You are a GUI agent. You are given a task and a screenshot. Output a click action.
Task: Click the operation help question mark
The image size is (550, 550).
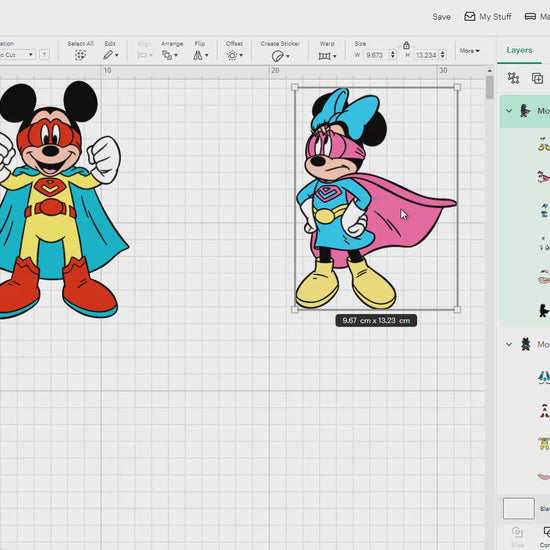pyautogui.click(x=44, y=55)
